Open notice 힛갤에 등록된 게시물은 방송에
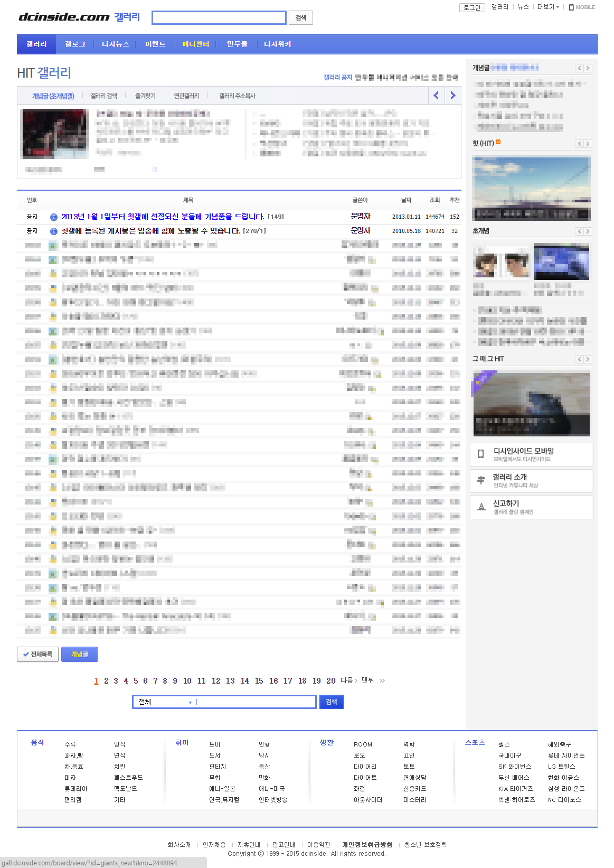The height and width of the screenshot is (868, 614). pos(150,231)
